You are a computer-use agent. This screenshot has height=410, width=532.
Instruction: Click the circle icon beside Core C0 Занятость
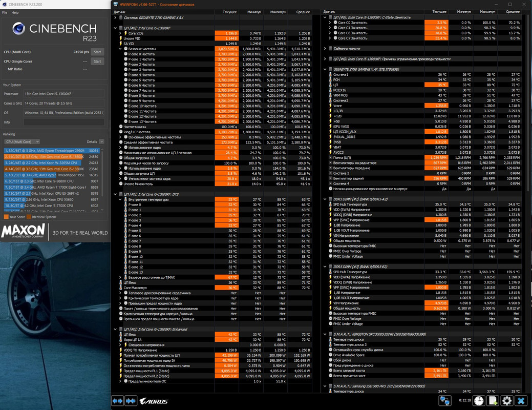tap(335, 23)
